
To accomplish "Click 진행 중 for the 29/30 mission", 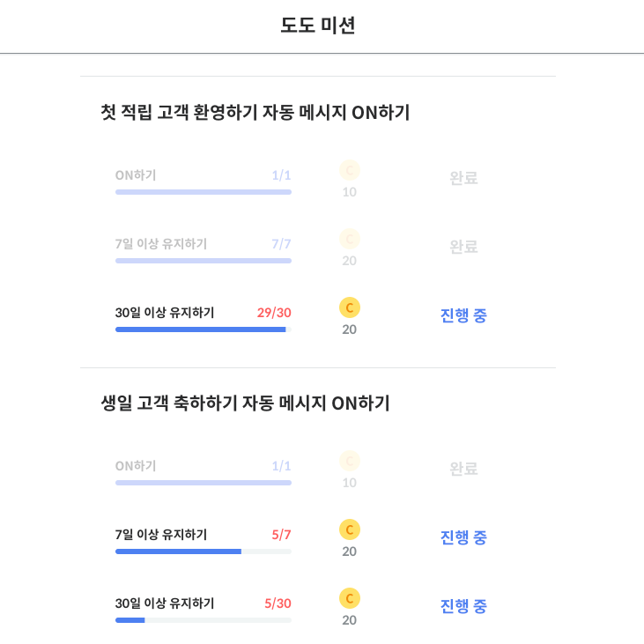I will (463, 315).
